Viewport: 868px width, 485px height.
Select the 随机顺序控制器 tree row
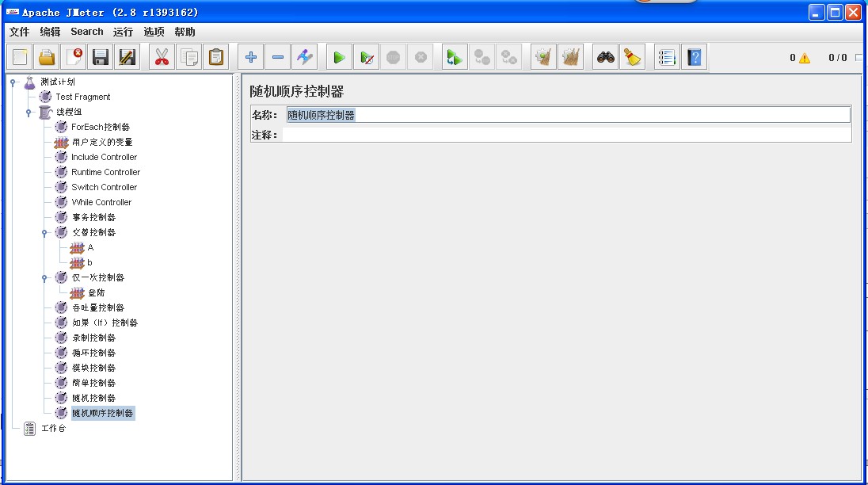(102, 413)
